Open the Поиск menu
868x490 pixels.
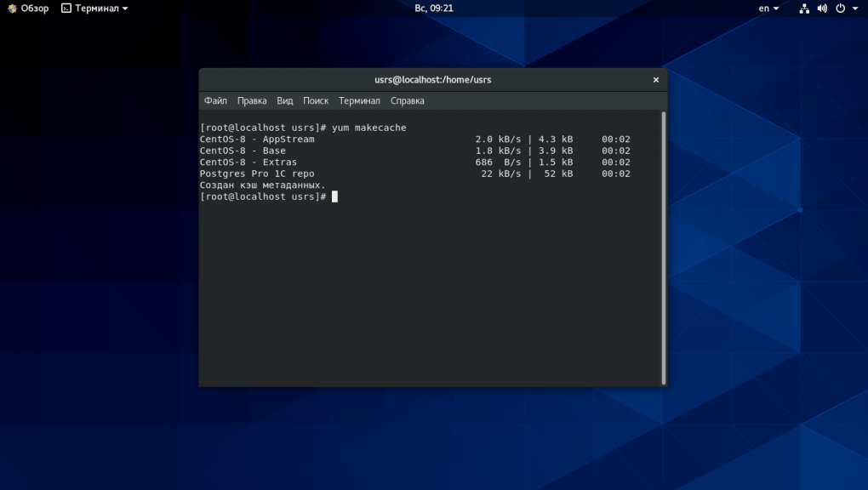(x=316, y=100)
